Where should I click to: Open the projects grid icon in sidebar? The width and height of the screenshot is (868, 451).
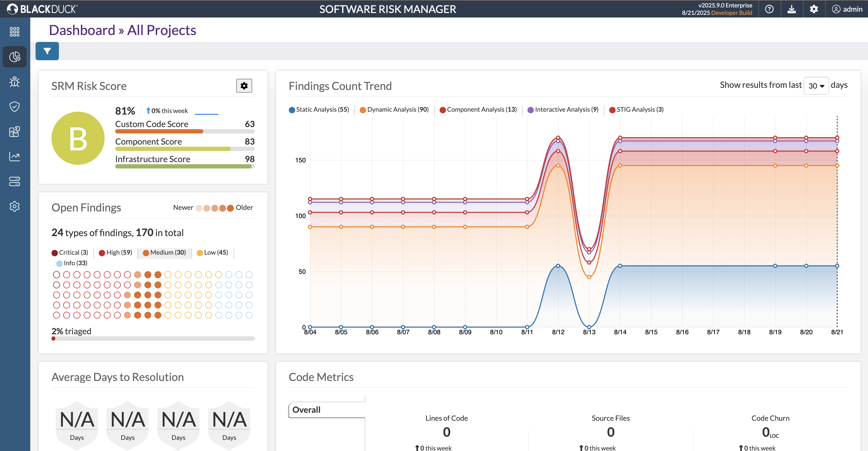pos(15,32)
